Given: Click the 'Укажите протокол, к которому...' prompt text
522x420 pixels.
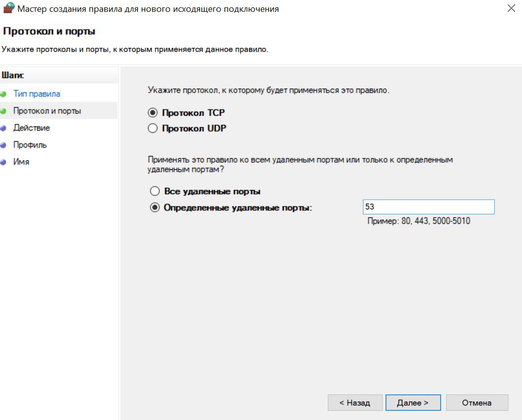Looking at the screenshot, I should (268, 90).
